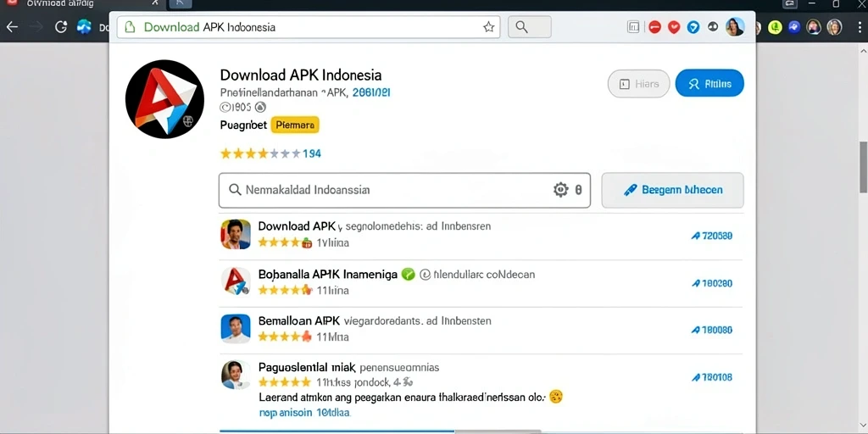Click the blue 'Rtilns' button
868x434 pixels.
pos(709,84)
